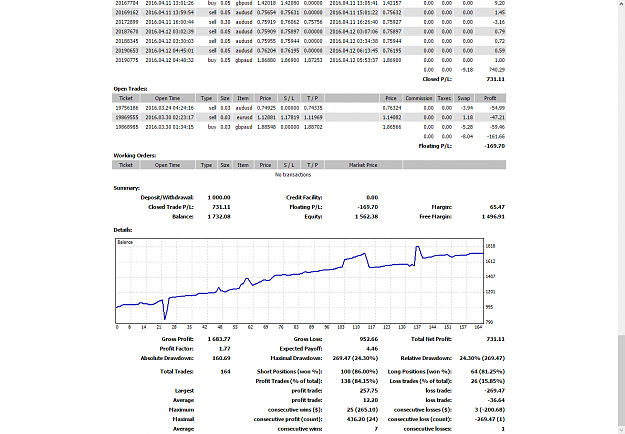Click the closed trades total 740.29
This screenshot has height=434, width=625.
496,70
